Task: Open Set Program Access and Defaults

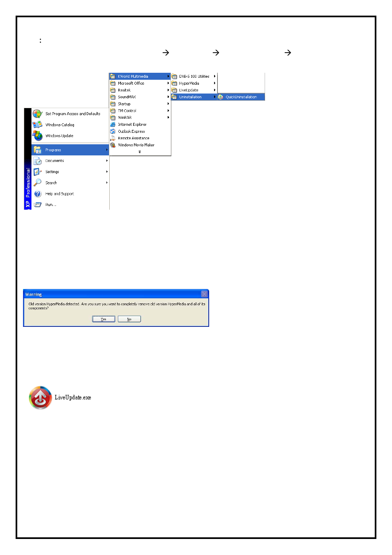Action: tap(70, 114)
